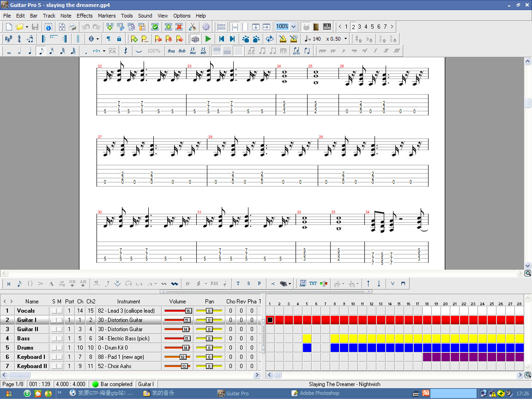Mute the Bass track
532x399 pixels.
[59, 339]
